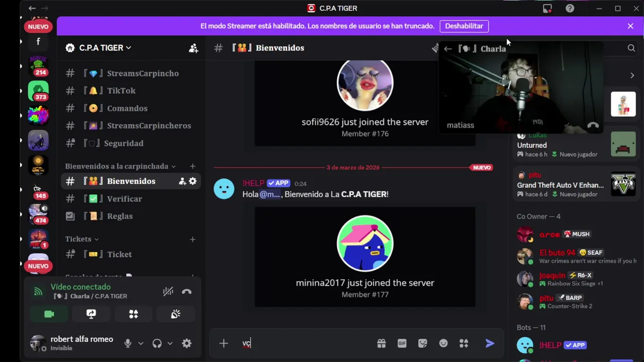The height and width of the screenshot is (362, 644).
Task: Open apps launcher in message bar
Action: (464, 343)
